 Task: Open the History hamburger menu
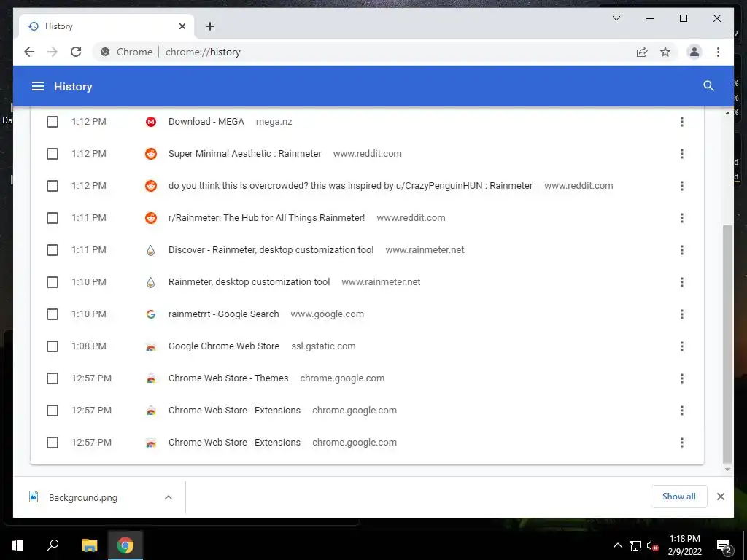(38, 86)
